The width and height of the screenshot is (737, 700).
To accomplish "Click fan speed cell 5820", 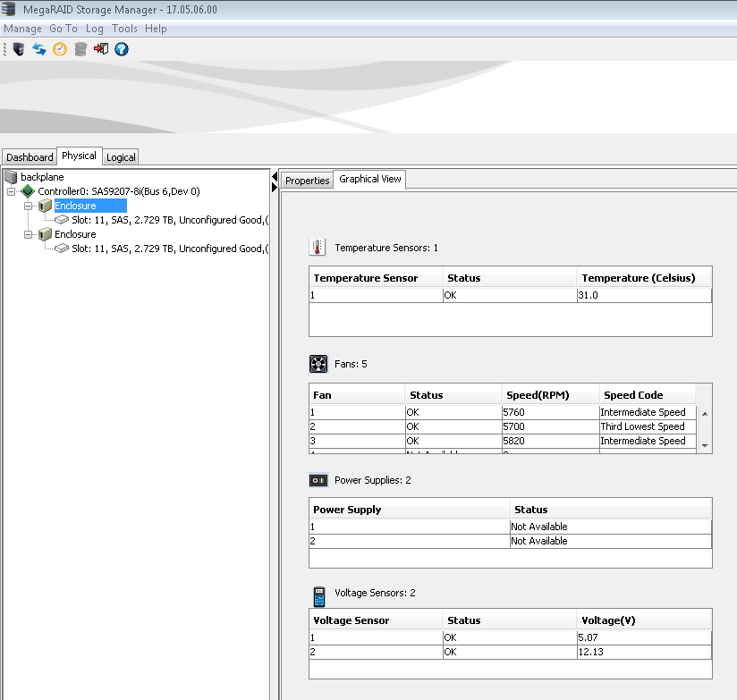I will (550, 441).
